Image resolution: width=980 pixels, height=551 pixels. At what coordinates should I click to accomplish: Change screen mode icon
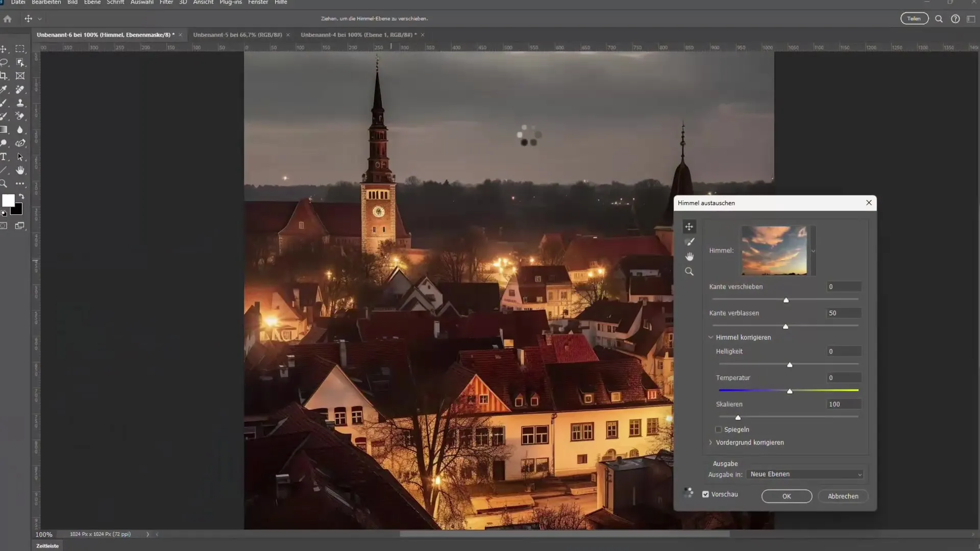[x=20, y=226]
